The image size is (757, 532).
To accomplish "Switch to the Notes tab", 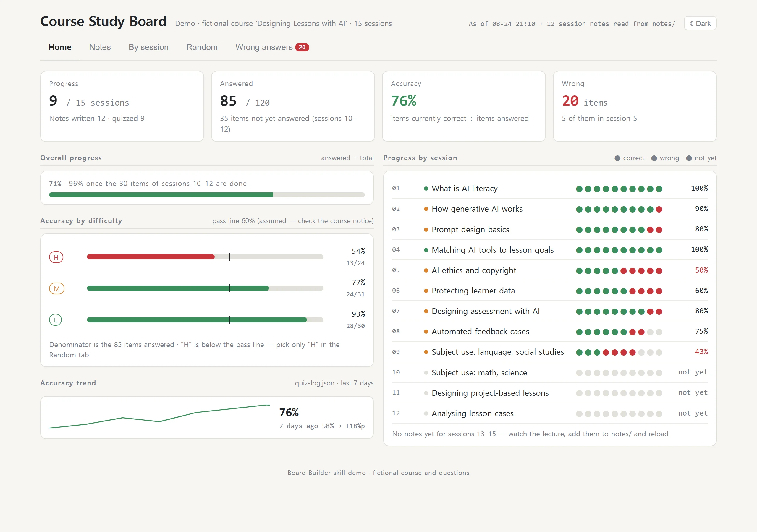I will click(x=100, y=47).
